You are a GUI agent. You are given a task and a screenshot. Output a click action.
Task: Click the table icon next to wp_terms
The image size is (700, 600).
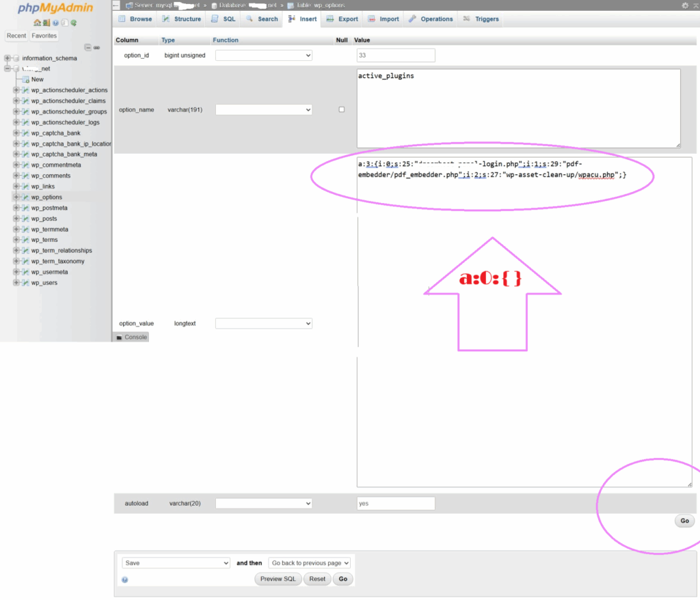[x=25, y=240]
